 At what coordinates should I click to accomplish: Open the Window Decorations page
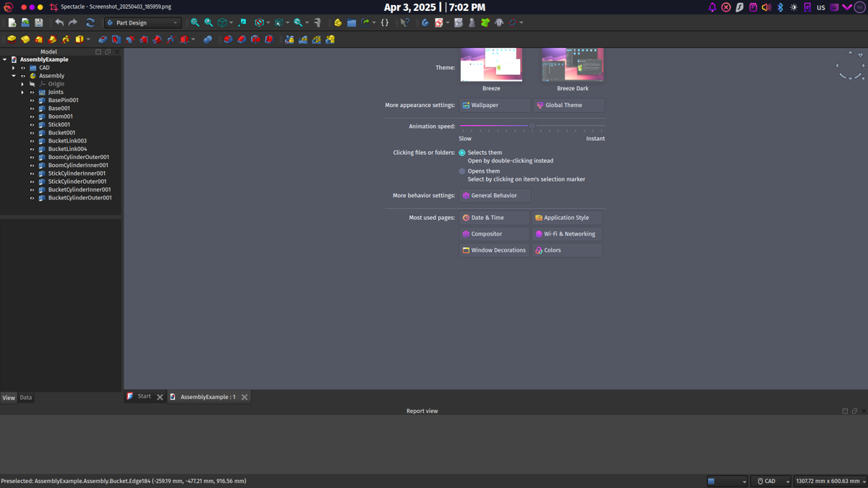pyautogui.click(x=495, y=250)
